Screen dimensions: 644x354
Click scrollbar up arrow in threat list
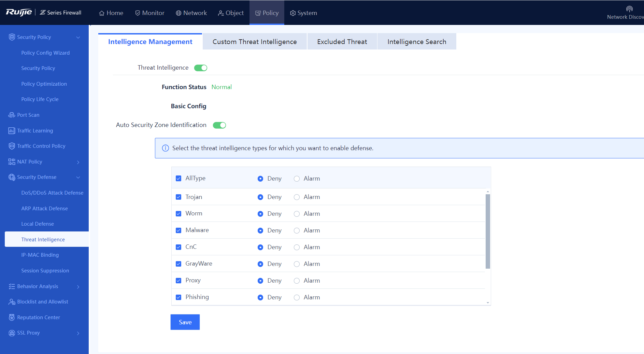click(x=488, y=192)
